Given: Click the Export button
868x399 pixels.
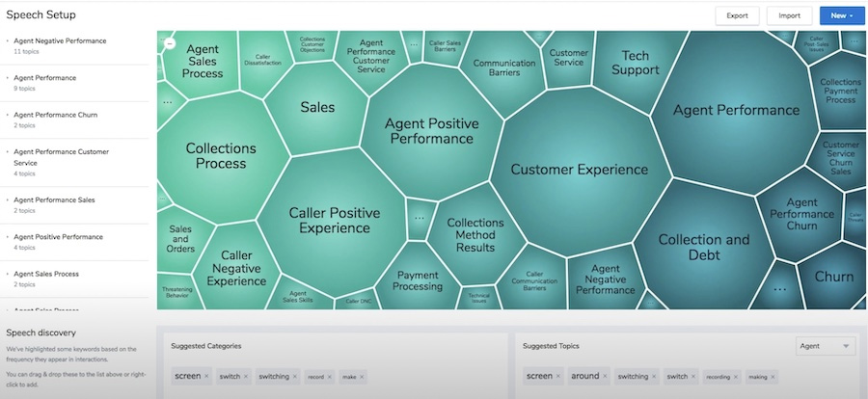Looking at the screenshot, I should [x=737, y=15].
